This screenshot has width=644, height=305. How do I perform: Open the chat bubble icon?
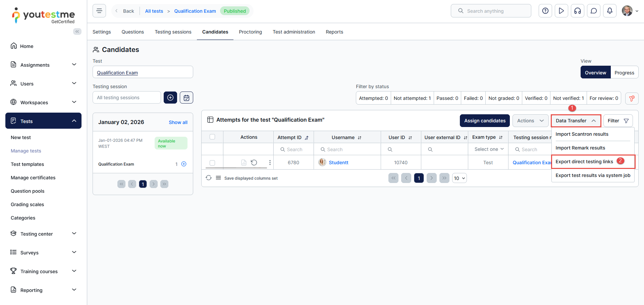coord(594,11)
